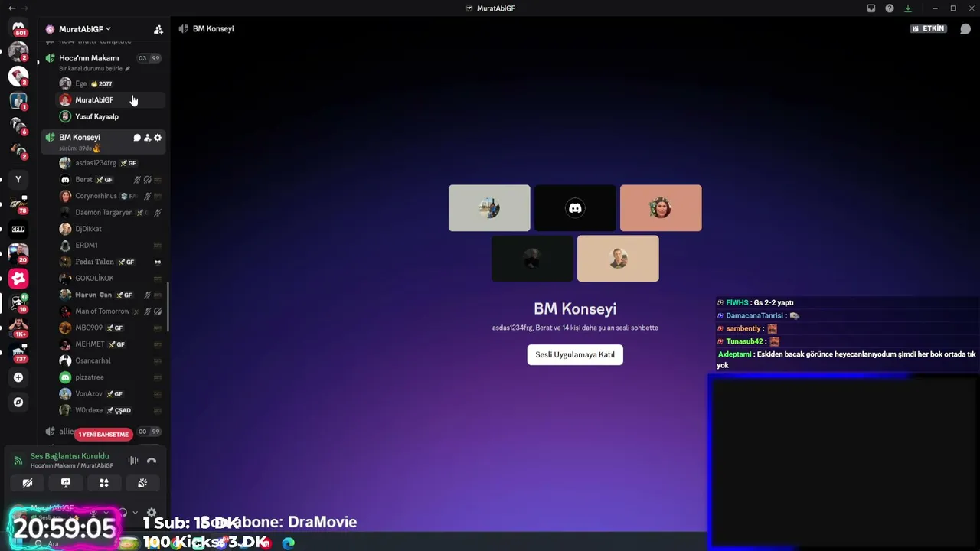Image resolution: width=980 pixels, height=551 pixels.
Task: Open the Y server icon
Action: [18, 179]
